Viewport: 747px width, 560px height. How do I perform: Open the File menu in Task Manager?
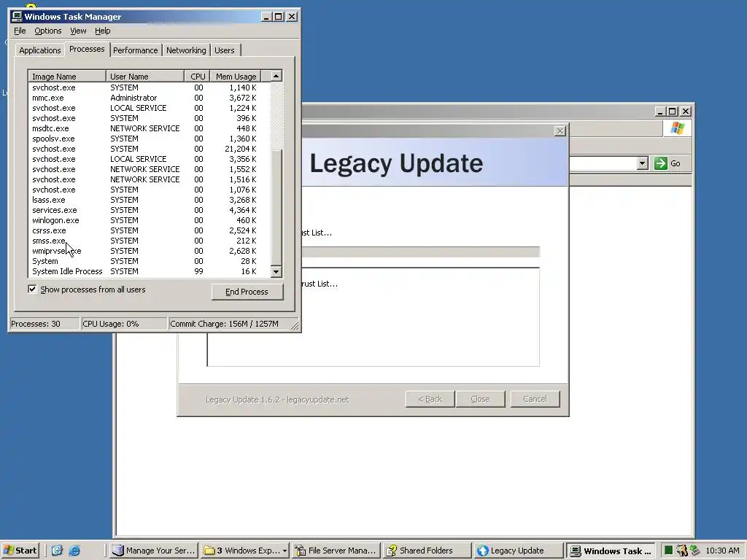tap(20, 31)
